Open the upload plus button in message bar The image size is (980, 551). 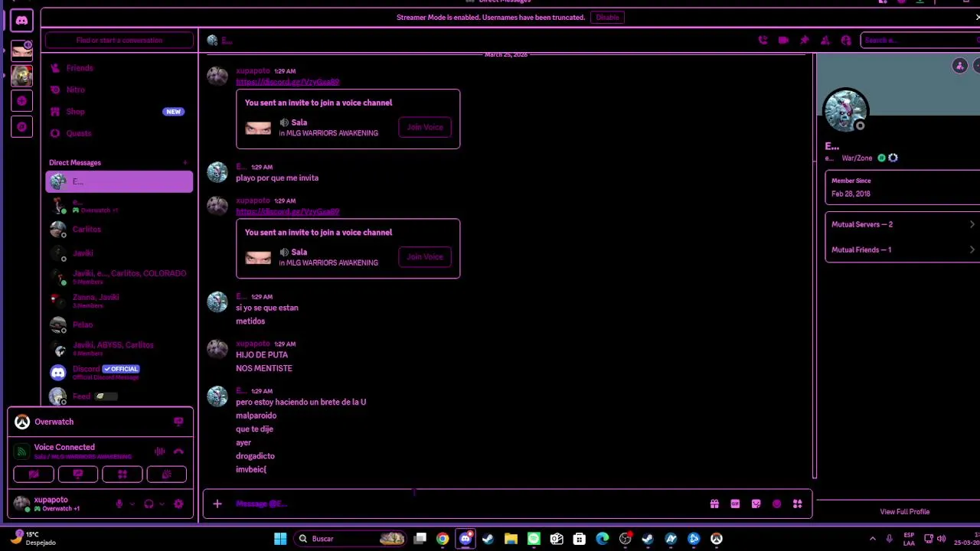click(x=217, y=504)
